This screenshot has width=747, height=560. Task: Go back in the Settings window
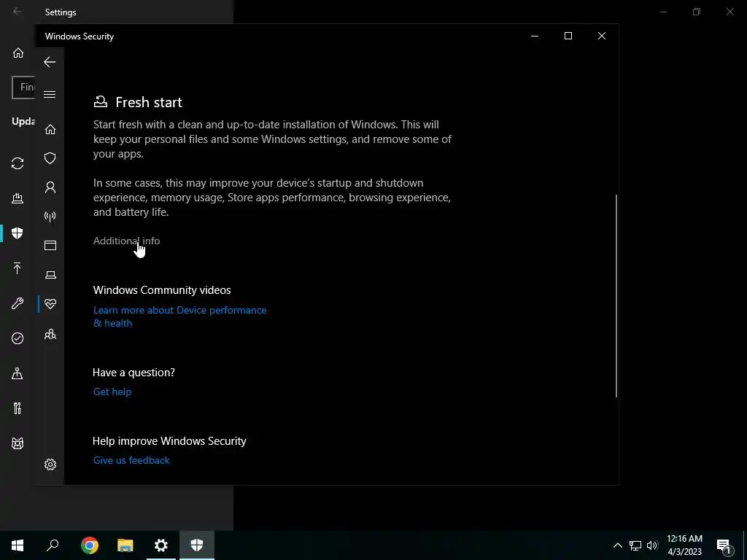18,12
